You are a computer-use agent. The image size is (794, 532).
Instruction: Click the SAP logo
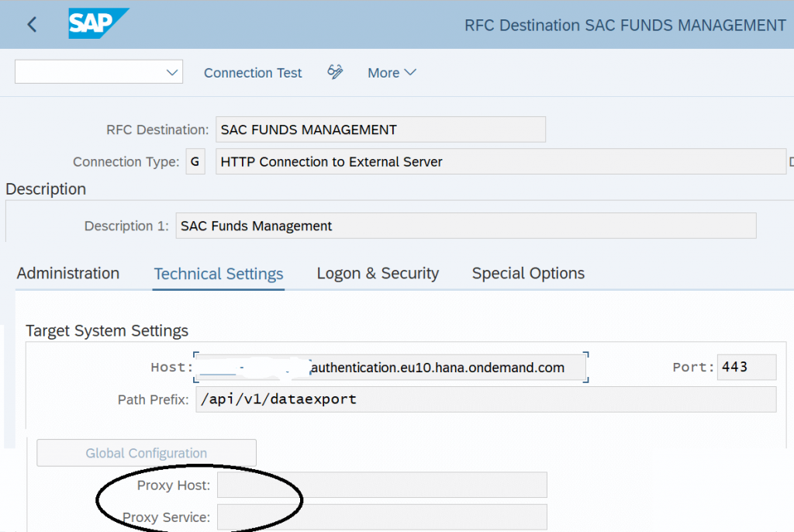coord(98,24)
